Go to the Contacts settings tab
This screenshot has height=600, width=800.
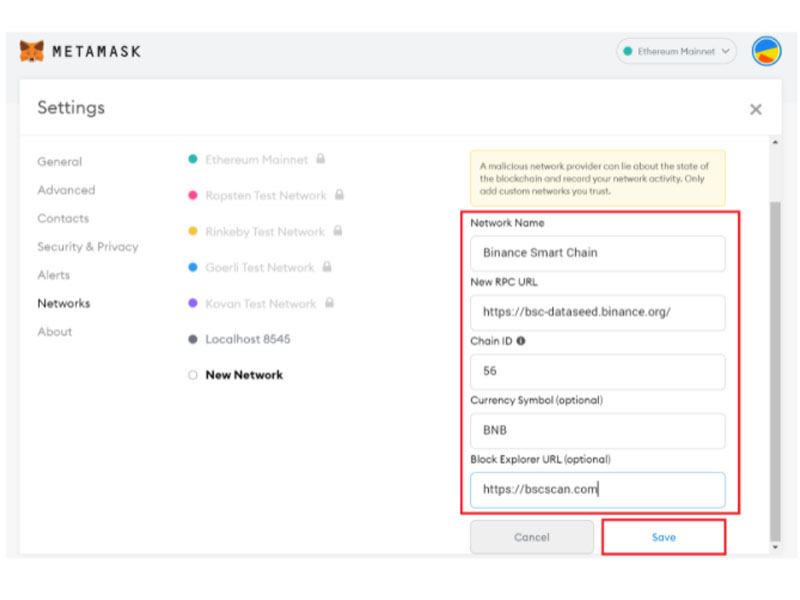pyautogui.click(x=63, y=218)
